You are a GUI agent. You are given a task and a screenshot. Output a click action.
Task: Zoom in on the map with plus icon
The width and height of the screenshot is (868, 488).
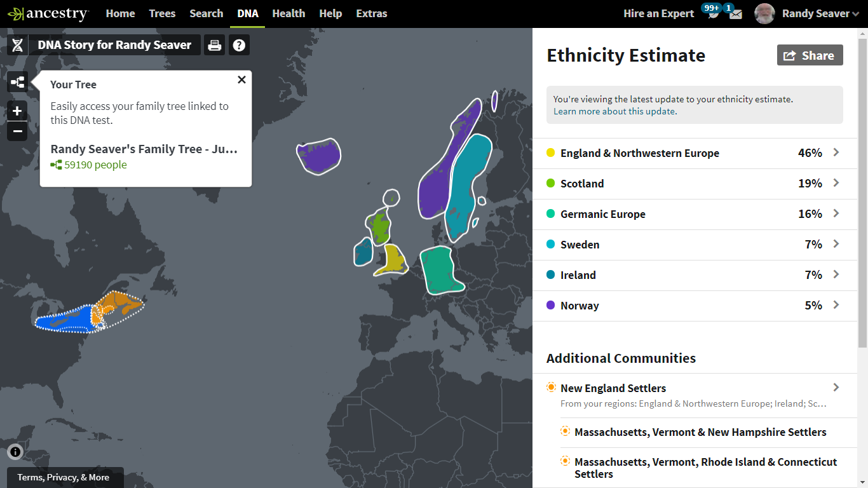point(17,111)
